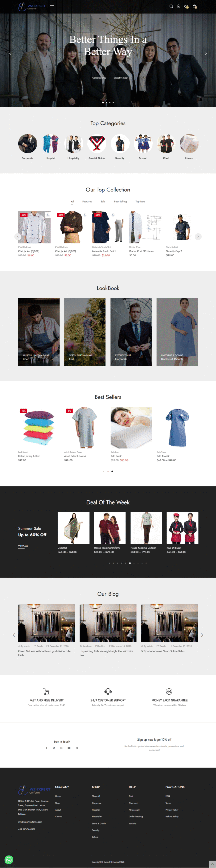Select the Top Rate tab
This screenshot has width=216, height=868.
pos(140,202)
